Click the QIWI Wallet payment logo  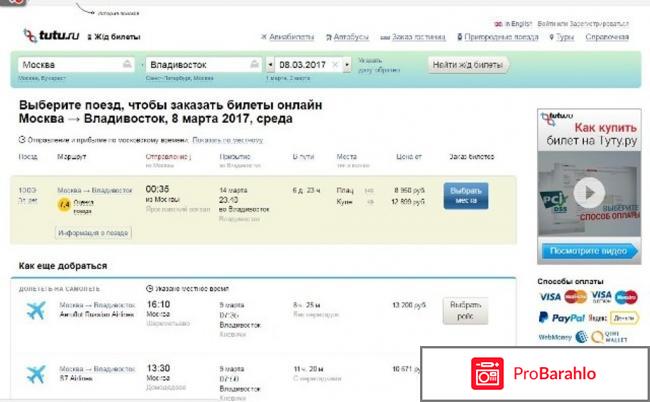609,337
